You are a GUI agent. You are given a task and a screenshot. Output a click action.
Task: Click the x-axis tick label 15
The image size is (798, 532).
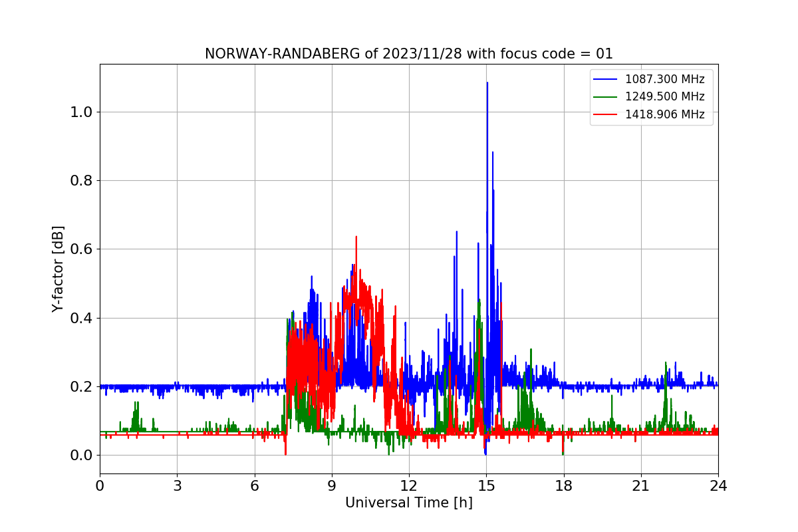(x=486, y=486)
